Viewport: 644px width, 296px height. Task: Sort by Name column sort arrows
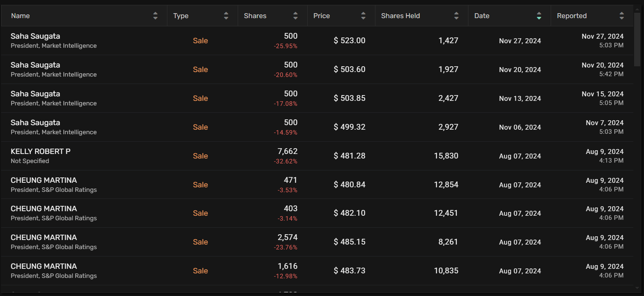tap(155, 16)
